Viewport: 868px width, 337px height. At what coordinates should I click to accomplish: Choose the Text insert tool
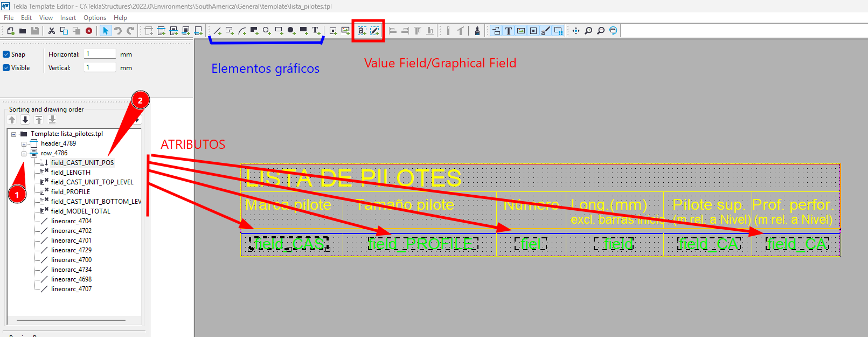[316, 31]
